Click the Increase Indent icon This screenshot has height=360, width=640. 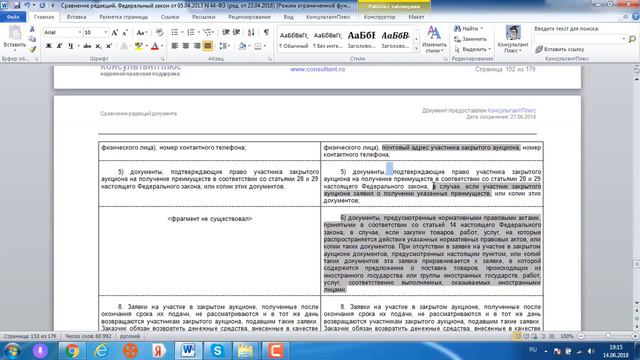pyautogui.click(x=236, y=32)
